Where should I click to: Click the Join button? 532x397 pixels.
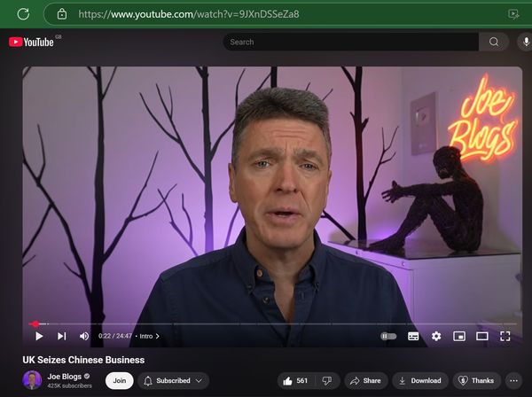[120, 380]
